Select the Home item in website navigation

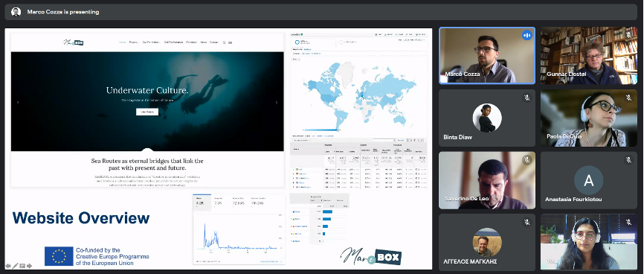point(123,42)
